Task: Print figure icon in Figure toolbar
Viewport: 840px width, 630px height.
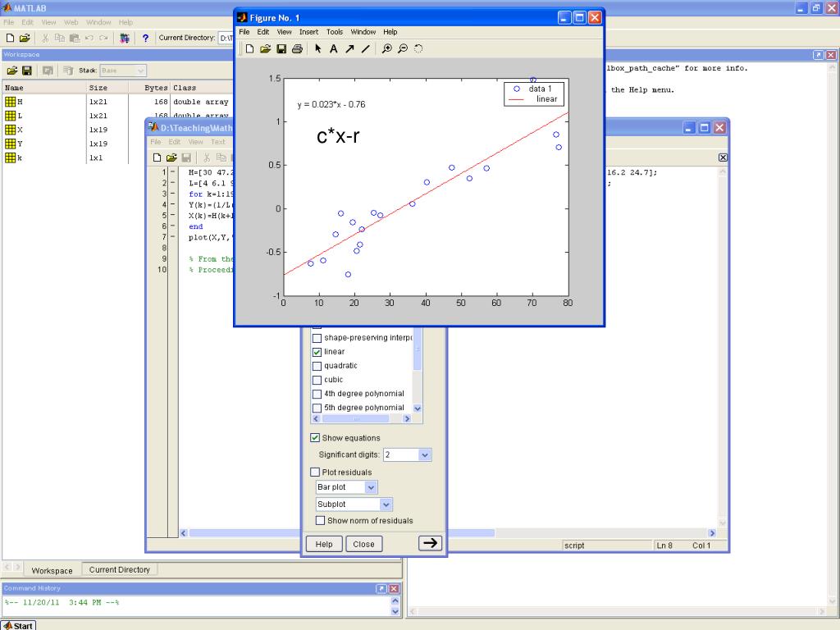Action: [297, 48]
